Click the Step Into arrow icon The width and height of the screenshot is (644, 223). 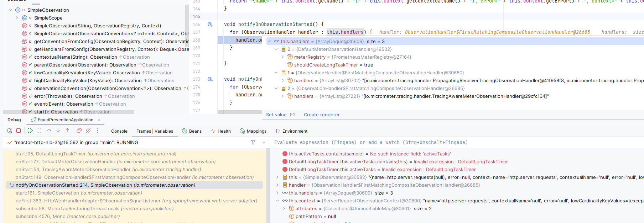coord(58,131)
